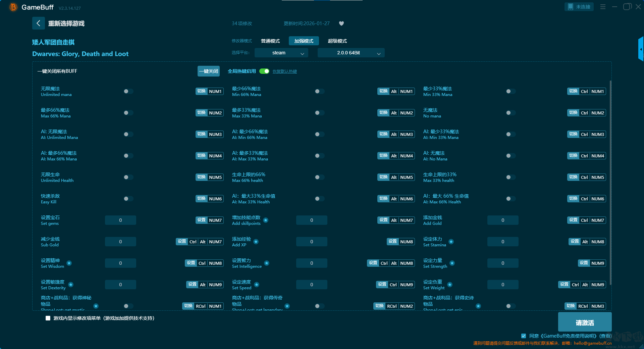The width and height of the screenshot is (644, 349).
Task: Click the cheat list vertical scrollbar
Action: tap(610, 183)
